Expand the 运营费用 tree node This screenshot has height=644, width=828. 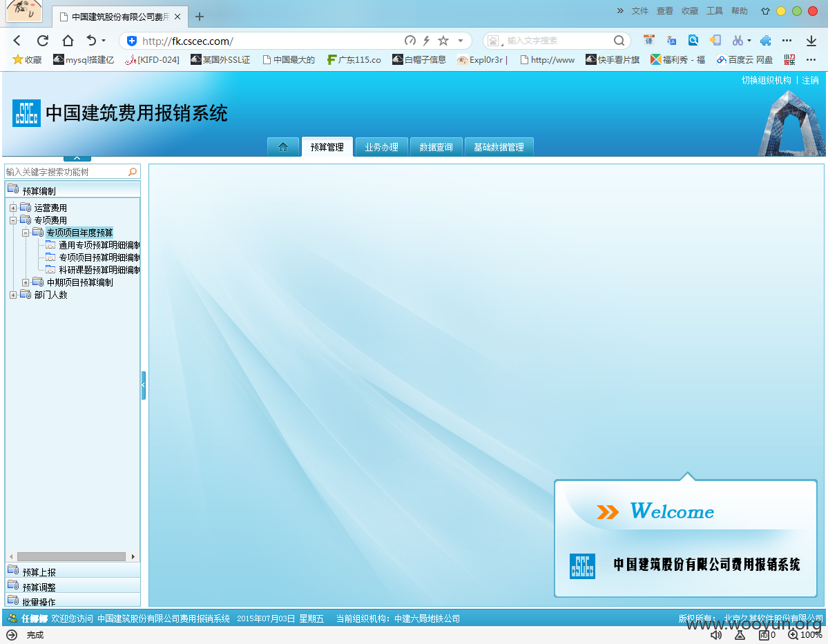point(13,208)
